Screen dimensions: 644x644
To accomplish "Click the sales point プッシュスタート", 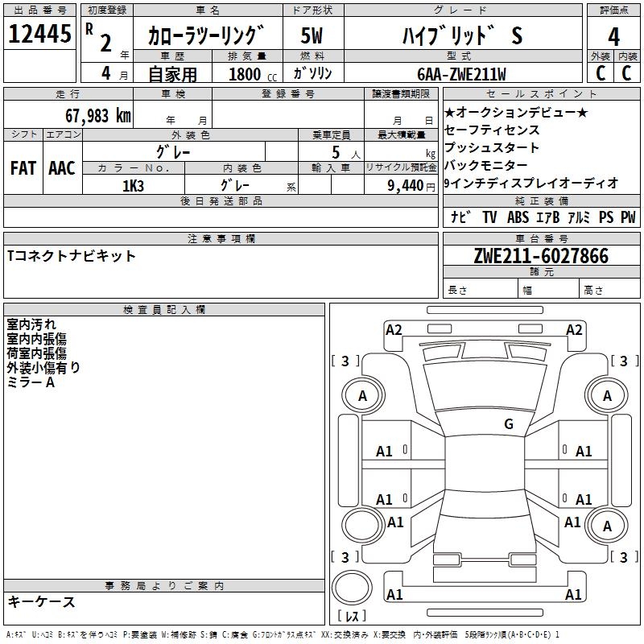I will (492, 147).
